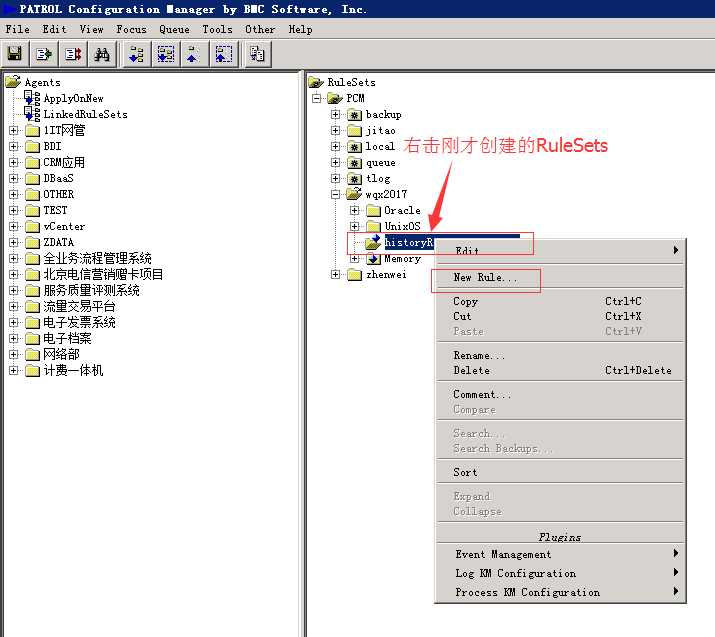Viewport: 715px width, 637px height.
Task: Expand the ZDATA agent group
Action: (x=14, y=242)
